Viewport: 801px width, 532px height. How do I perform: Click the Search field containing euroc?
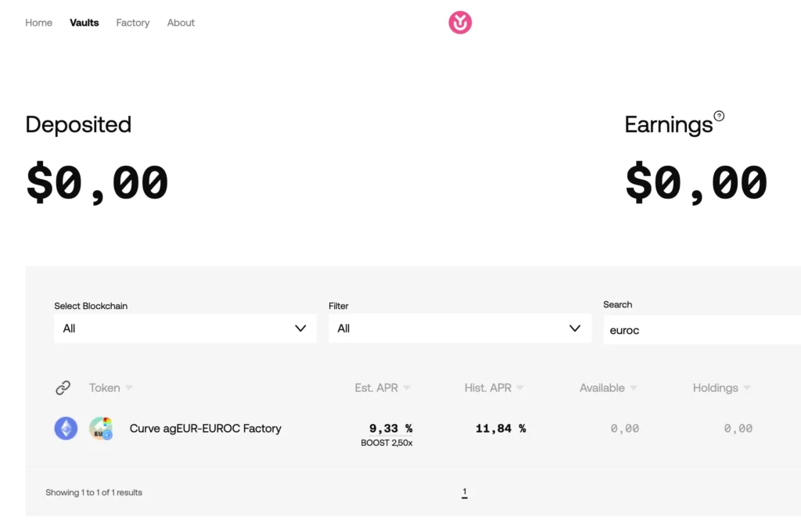click(x=702, y=330)
